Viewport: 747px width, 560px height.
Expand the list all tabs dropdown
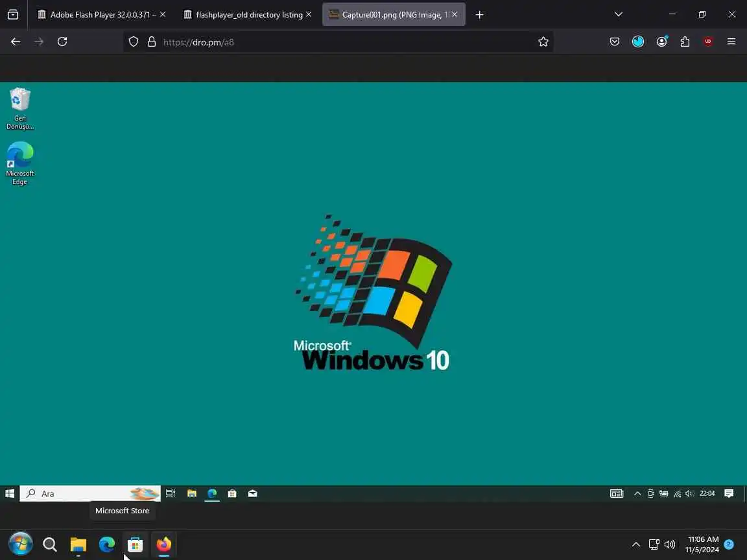coord(619,14)
